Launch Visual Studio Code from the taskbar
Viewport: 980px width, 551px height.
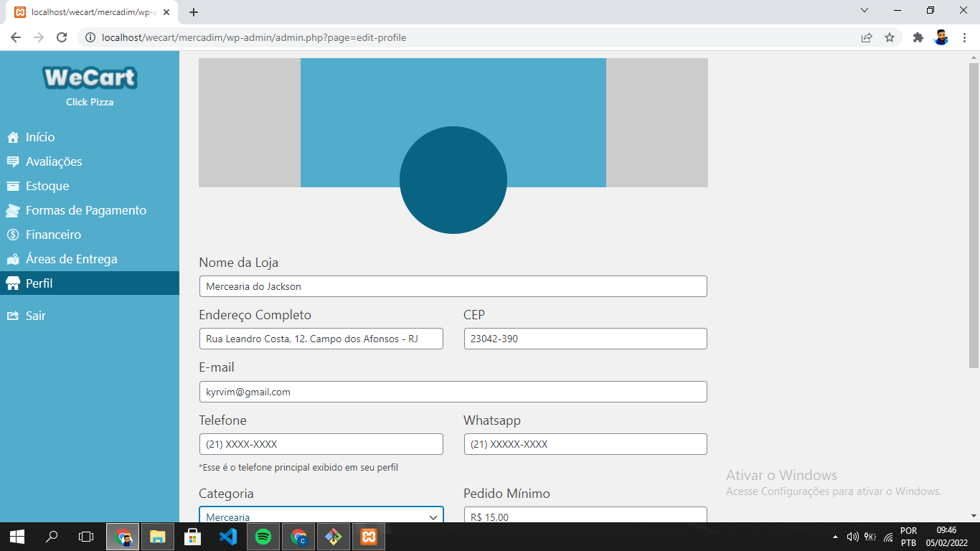(x=228, y=536)
